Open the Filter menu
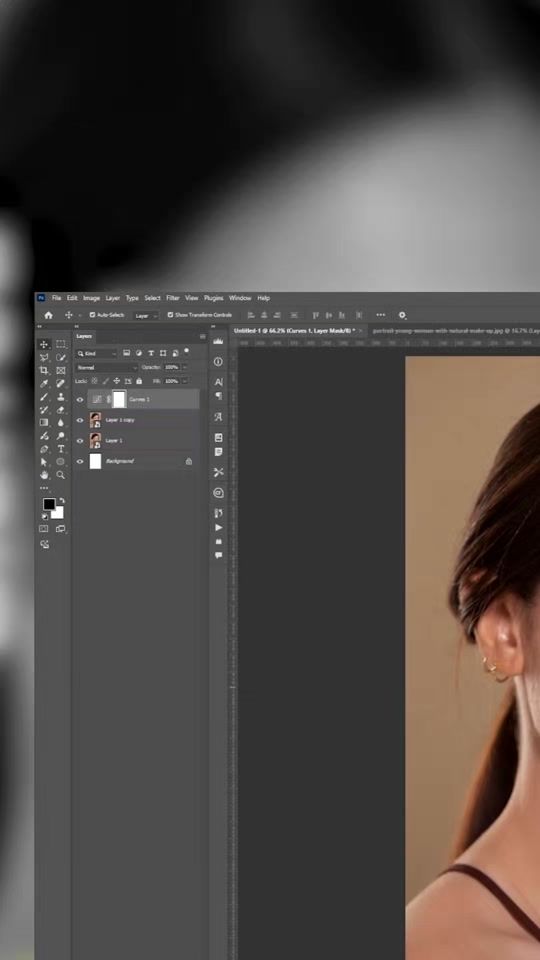This screenshot has height=960, width=540. tap(173, 298)
